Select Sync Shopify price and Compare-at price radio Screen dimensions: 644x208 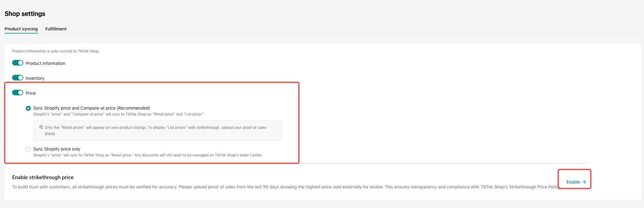pyautogui.click(x=28, y=108)
